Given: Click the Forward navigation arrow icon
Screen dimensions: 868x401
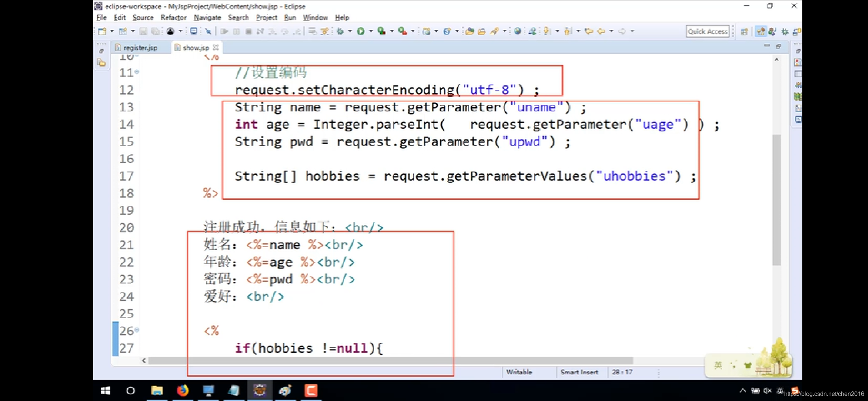Looking at the screenshot, I should click(622, 32).
